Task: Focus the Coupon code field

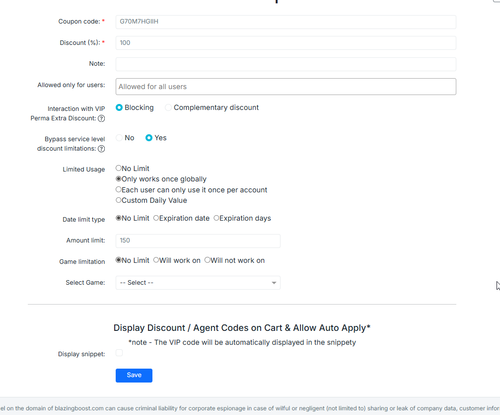Action: [286, 22]
